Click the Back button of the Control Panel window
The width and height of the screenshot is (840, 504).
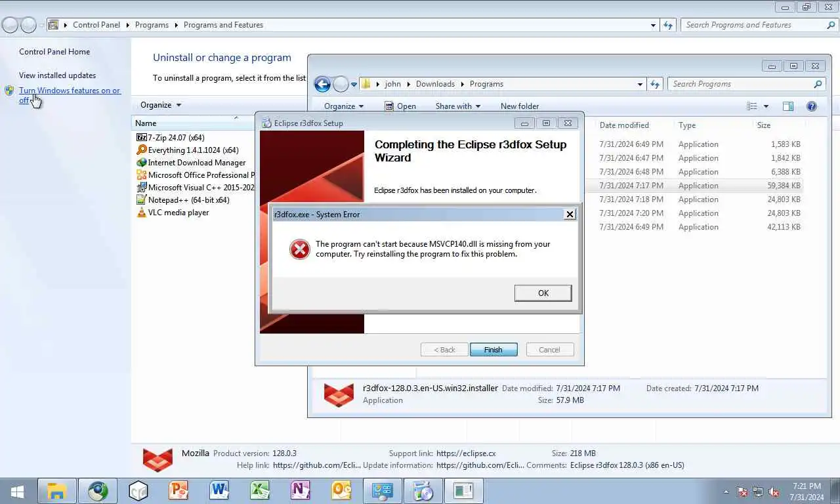[10, 25]
